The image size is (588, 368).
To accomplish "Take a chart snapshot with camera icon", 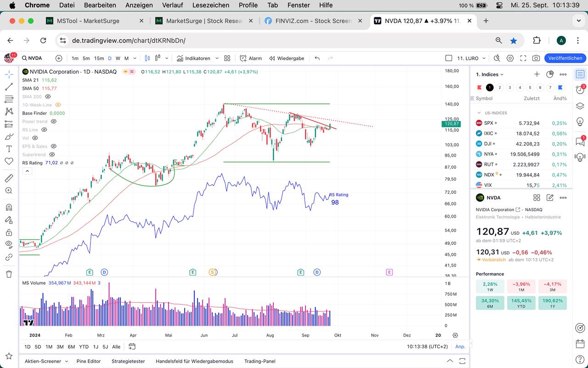I will pyautogui.click(x=536, y=58).
